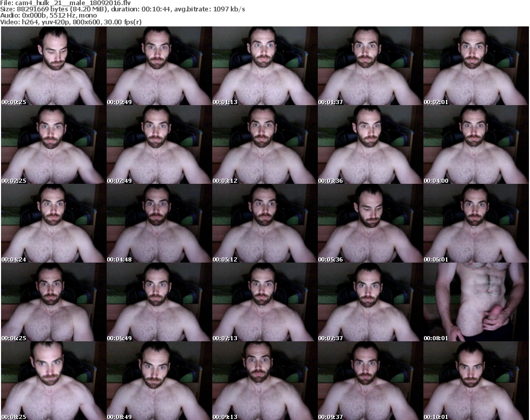Pick the frame stamped 00:02:01
Screen dimensions: 530x420
476,66
